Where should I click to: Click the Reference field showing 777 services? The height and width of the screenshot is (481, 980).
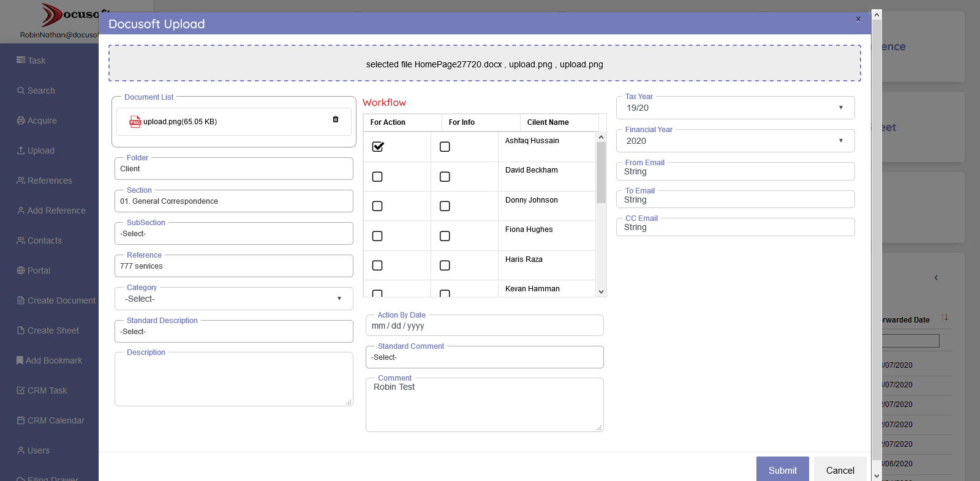[x=234, y=266]
